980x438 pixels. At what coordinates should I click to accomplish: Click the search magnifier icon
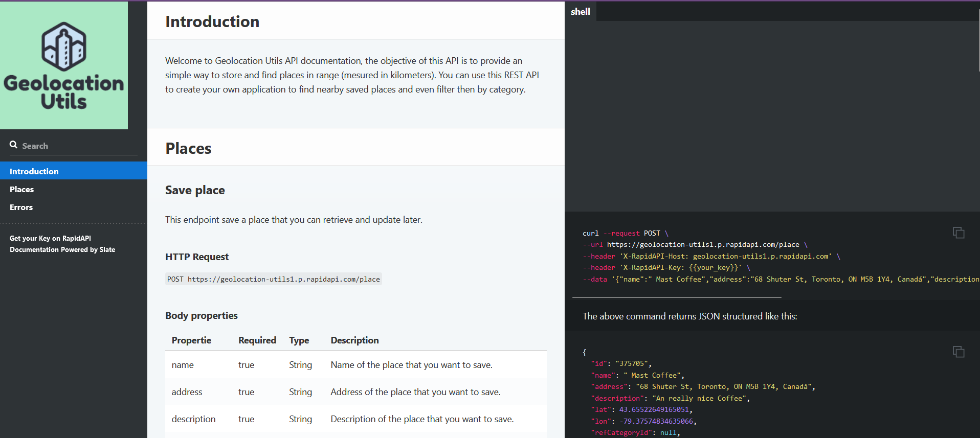tap(14, 145)
